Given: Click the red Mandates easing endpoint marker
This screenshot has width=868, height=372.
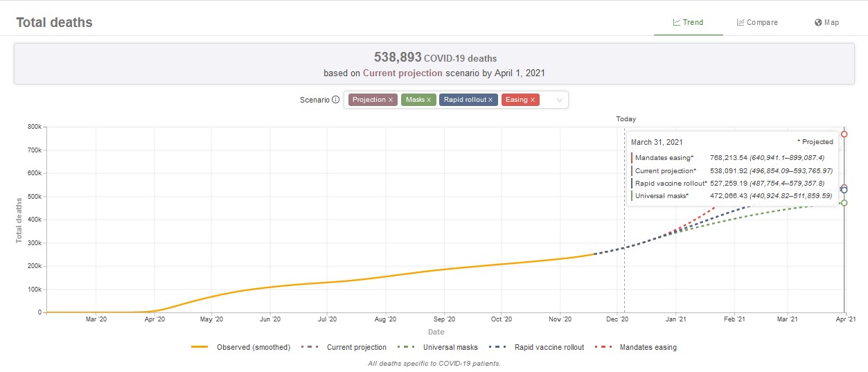Looking at the screenshot, I should pos(844,134).
